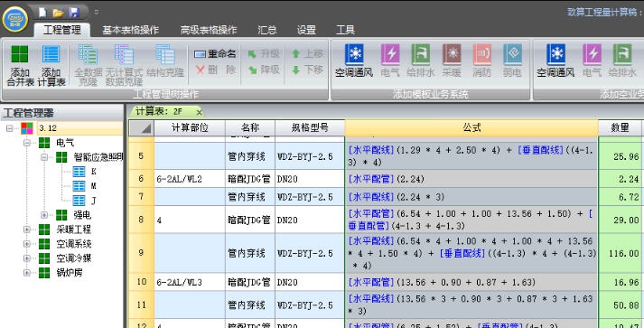Click the open folder icon in quick access bar
This screenshot has height=328, width=644.
58,13
